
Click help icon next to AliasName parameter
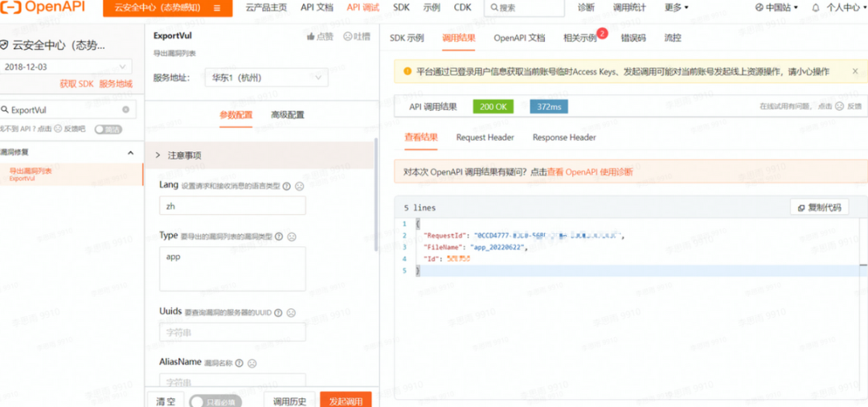click(240, 364)
